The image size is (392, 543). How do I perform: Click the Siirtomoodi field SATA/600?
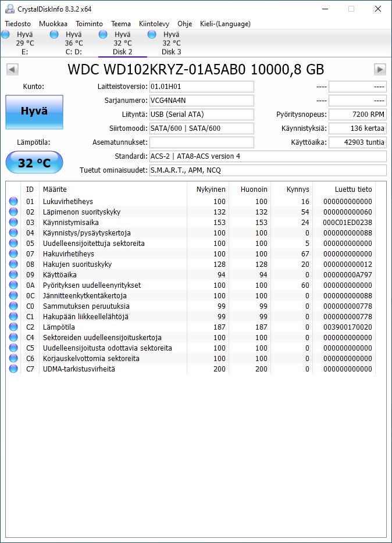tap(202, 128)
